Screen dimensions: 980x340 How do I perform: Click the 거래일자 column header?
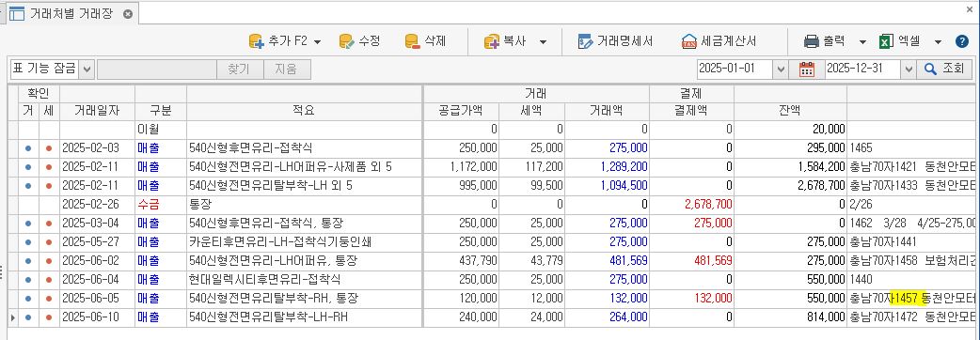[x=97, y=111]
